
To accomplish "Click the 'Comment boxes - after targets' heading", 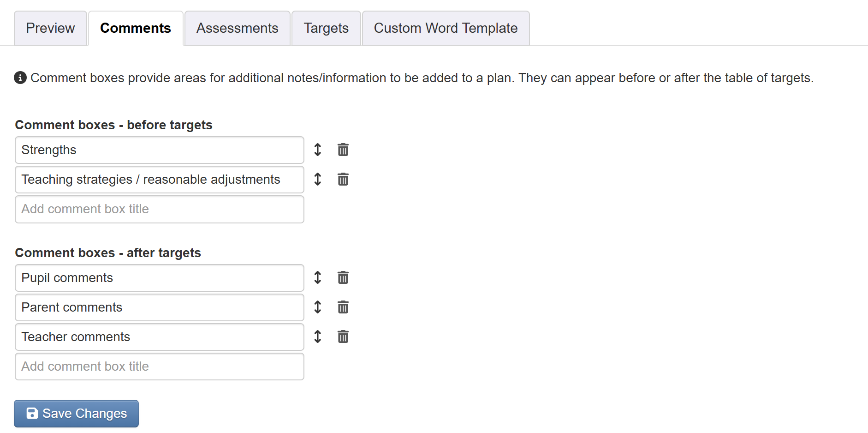I will point(108,253).
